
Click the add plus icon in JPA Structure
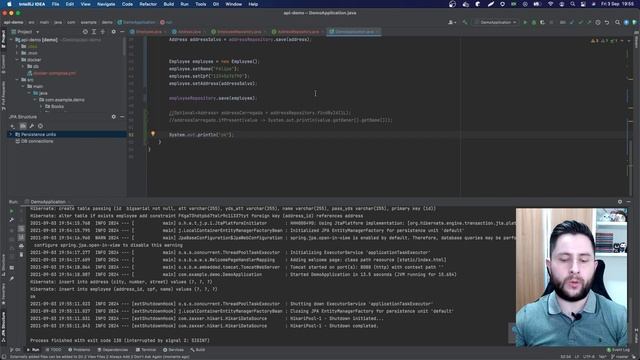pos(13,126)
